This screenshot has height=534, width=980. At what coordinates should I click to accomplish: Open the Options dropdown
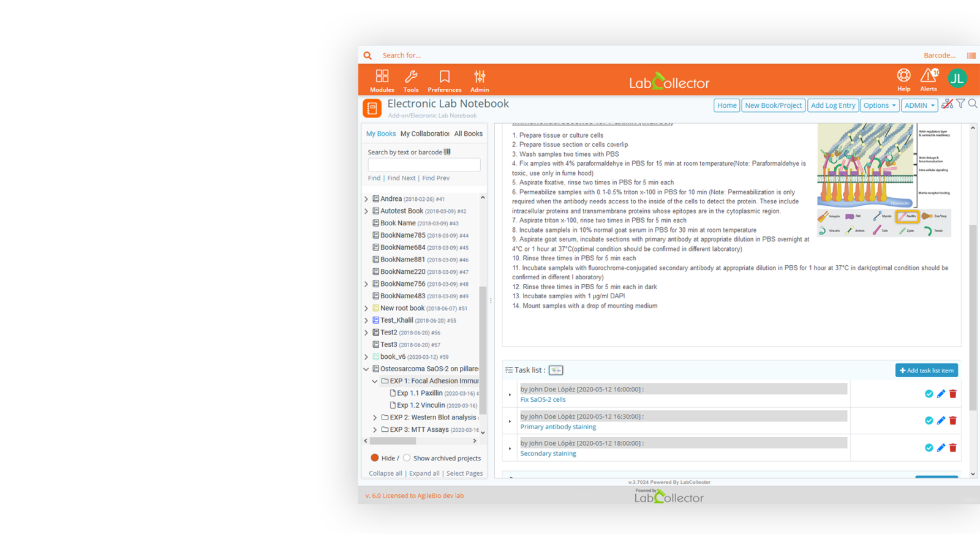coord(880,105)
